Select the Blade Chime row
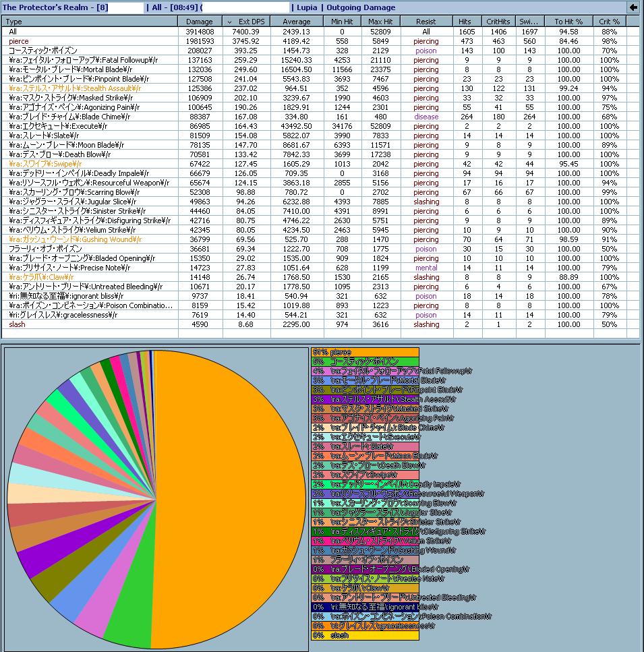The image size is (644, 652). 320,117
